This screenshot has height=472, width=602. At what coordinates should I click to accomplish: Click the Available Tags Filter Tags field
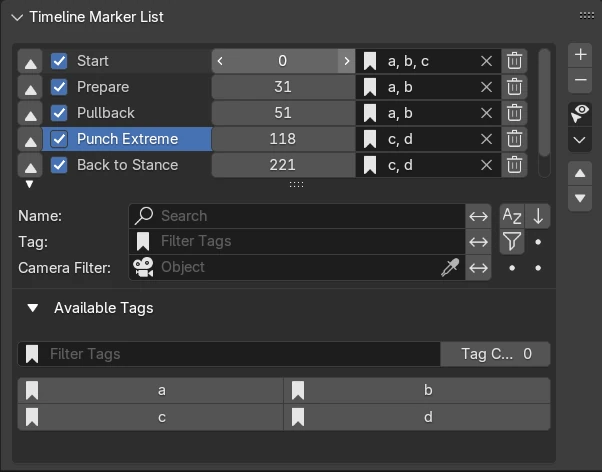(x=229, y=354)
